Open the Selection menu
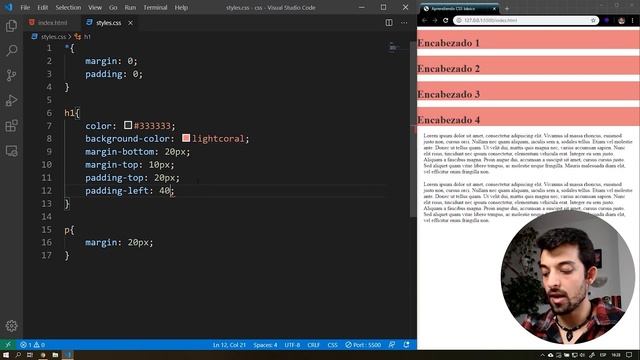Screen dimensions: 640x360 click(68, 7)
